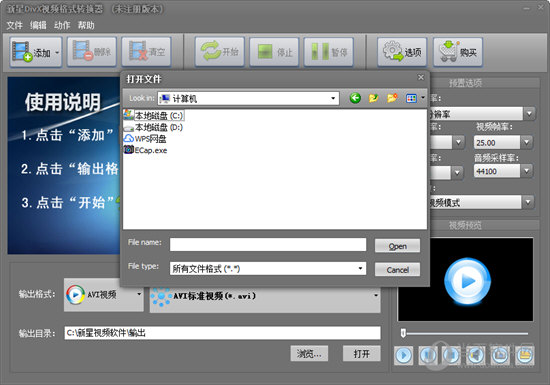Open the 音频采样率 44100 dropdown
Image resolution: width=550 pixels, height=385 pixels.
503,171
